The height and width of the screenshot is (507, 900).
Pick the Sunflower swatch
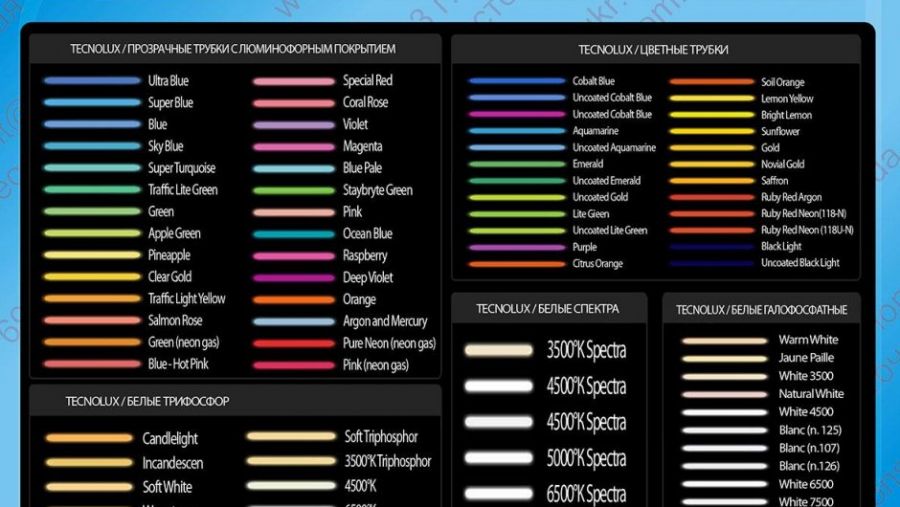coord(712,131)
